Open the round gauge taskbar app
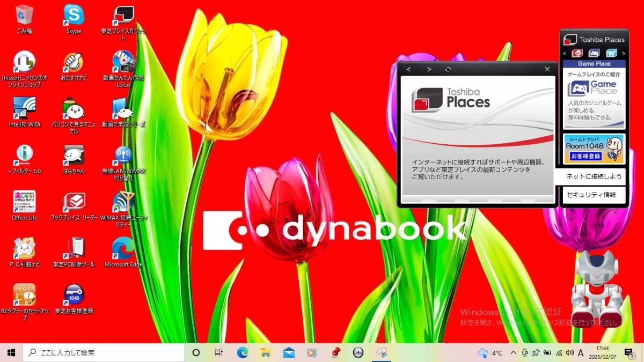 (358, 352)
